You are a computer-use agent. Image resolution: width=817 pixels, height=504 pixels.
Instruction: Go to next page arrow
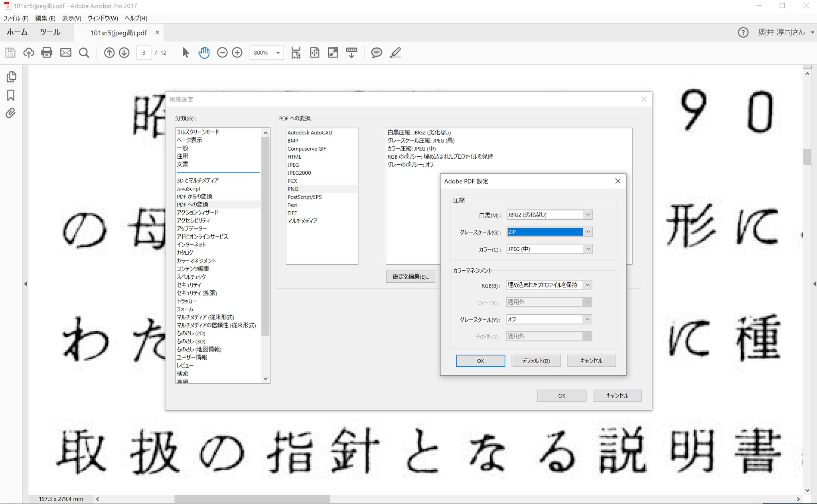pyautogui.click(x=124, y=53)
